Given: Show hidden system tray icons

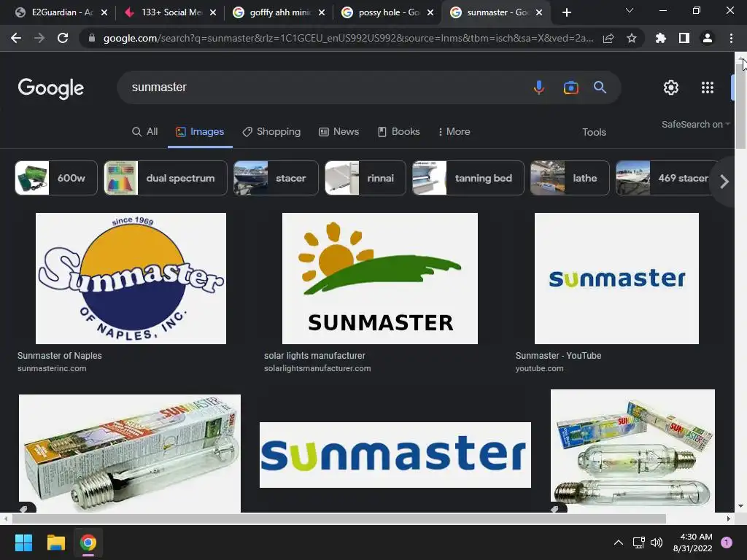Looking at the screenshot, I should click(x=618, y=542).
